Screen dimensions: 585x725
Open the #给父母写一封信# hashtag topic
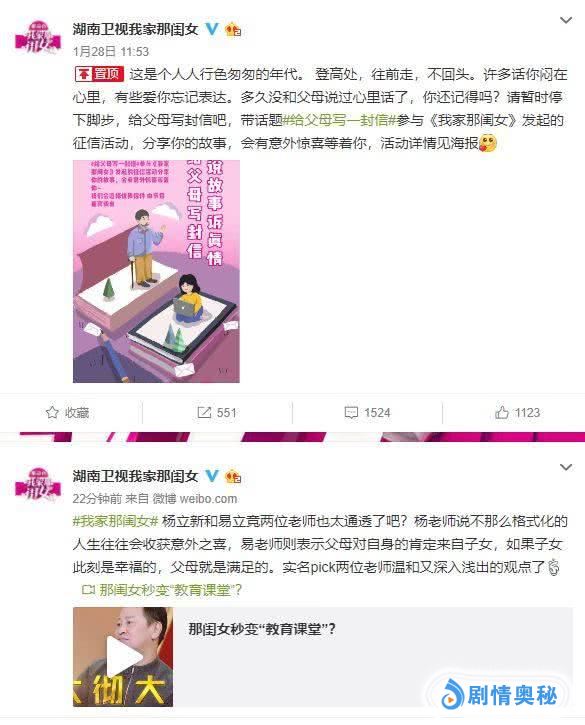coord(339,120)
